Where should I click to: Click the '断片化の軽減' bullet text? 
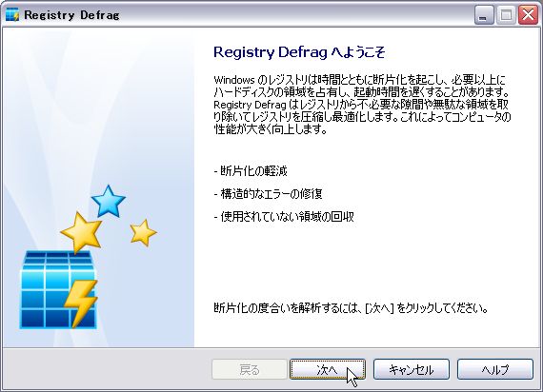coord(251,171)
